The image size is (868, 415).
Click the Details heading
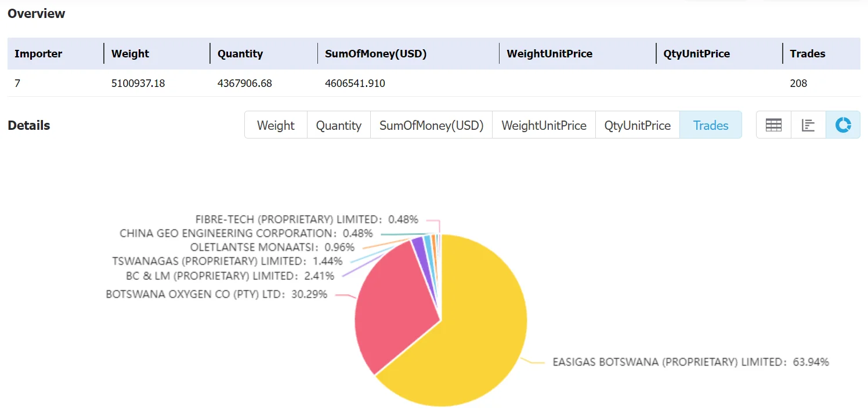click(29, 125)
